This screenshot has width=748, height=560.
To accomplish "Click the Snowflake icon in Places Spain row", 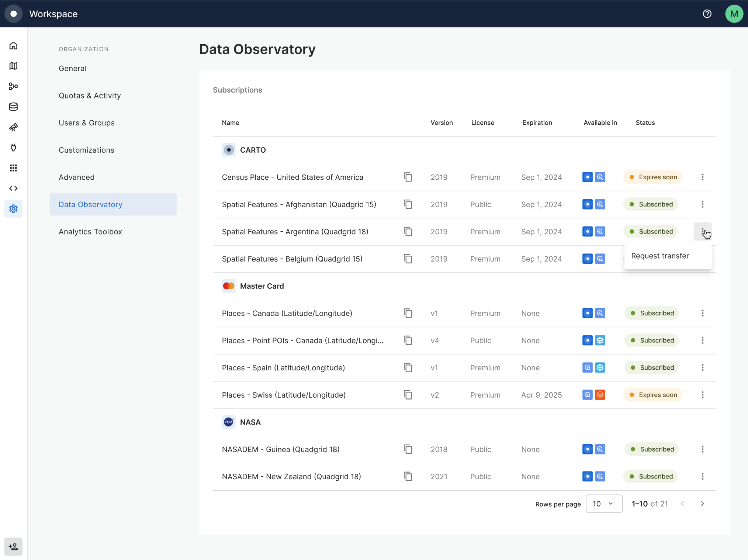I will click(x=600, y=368).
